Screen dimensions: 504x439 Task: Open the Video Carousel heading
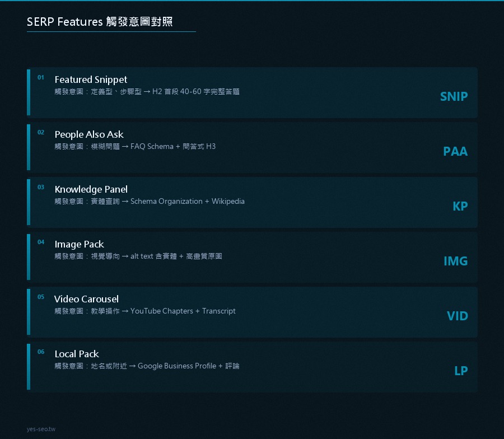(x=86, y=299)
